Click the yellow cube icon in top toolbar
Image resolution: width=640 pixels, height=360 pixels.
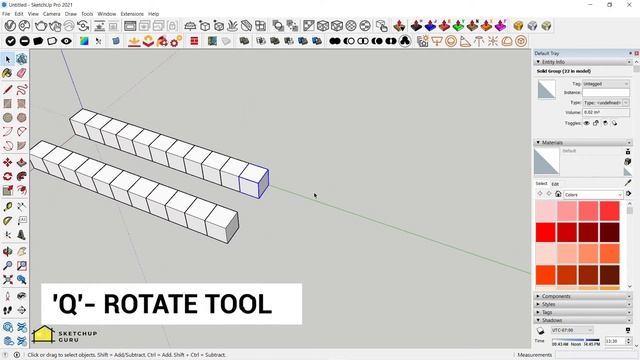(518, 26)
